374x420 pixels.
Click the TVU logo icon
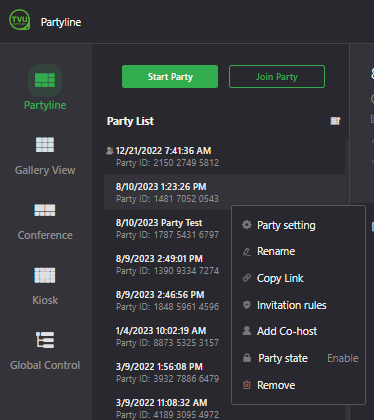(x=20, y=20)
